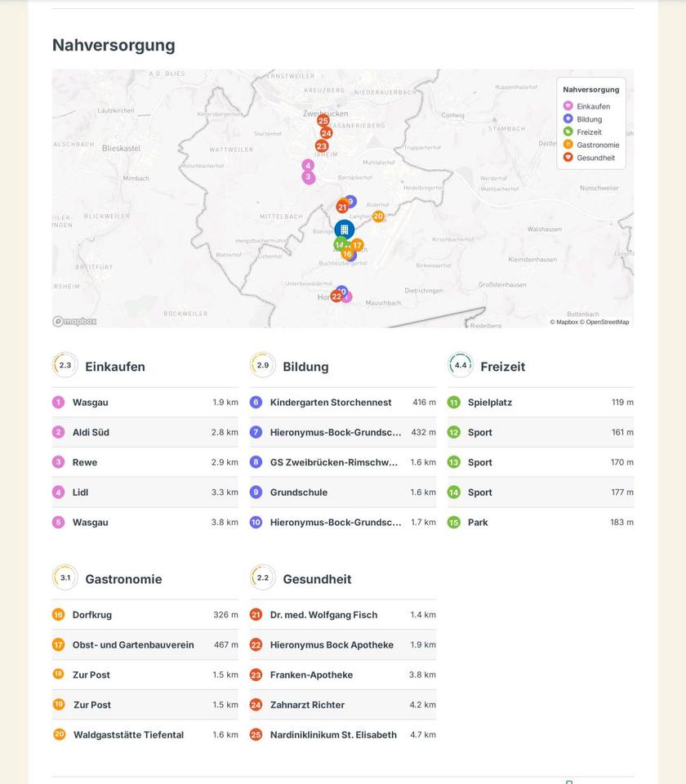Select Kindergarten Storchennest entry

point(330,403)
